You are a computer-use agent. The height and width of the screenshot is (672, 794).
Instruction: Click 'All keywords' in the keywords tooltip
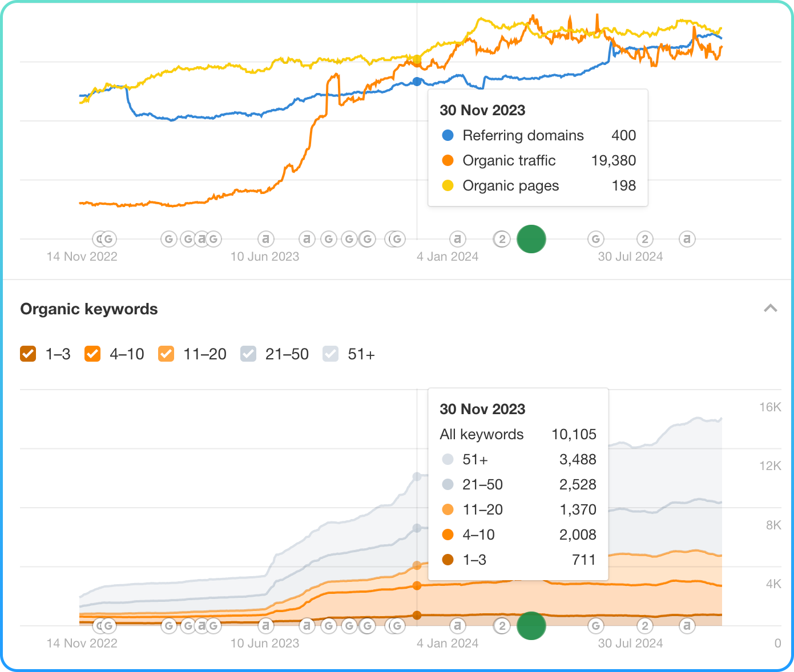click(481, 435)
